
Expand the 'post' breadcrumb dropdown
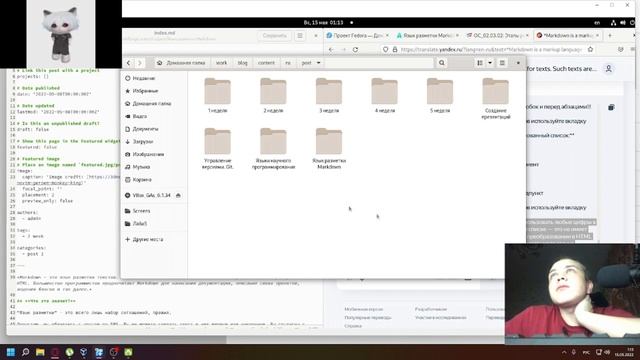(318, 63)
